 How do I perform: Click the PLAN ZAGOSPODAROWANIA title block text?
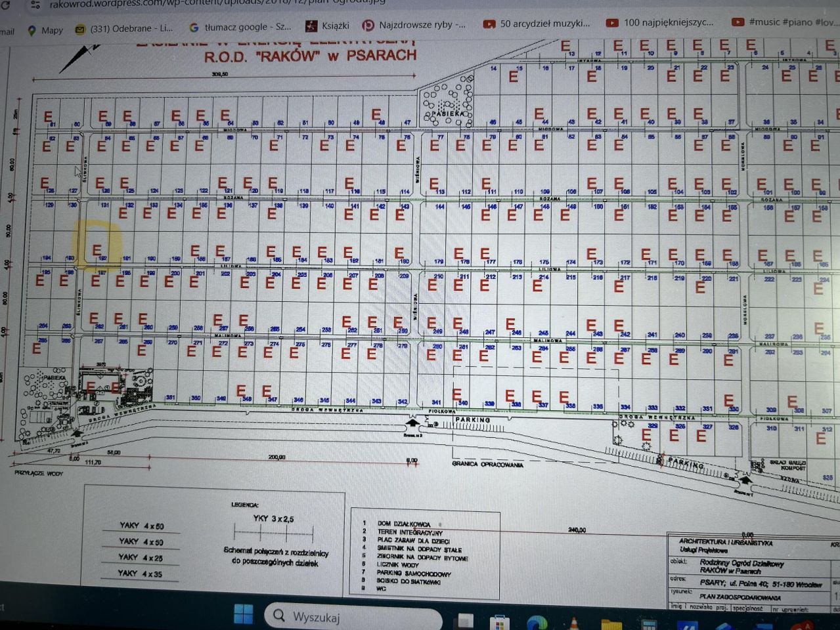pyautogui.click(x=740, y=597)
